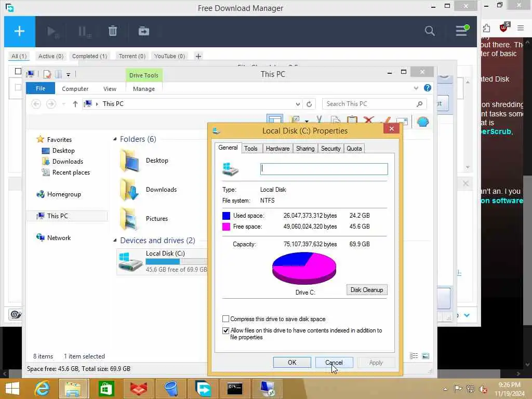Add a new filter tab with plus icon

coord(198,56)
